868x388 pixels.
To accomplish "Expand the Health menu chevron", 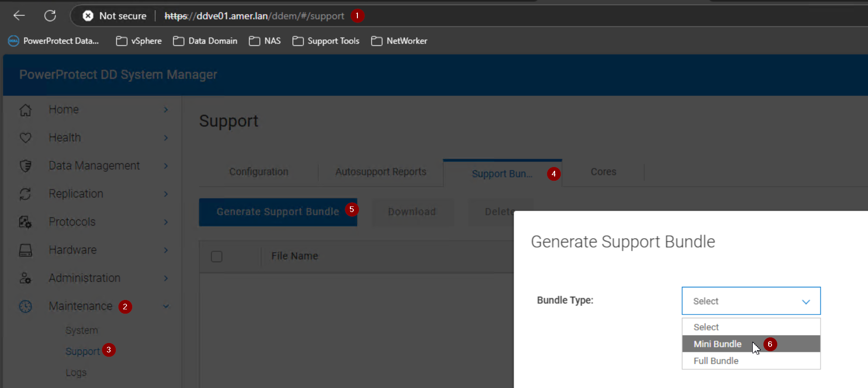I will pos(166,138).
